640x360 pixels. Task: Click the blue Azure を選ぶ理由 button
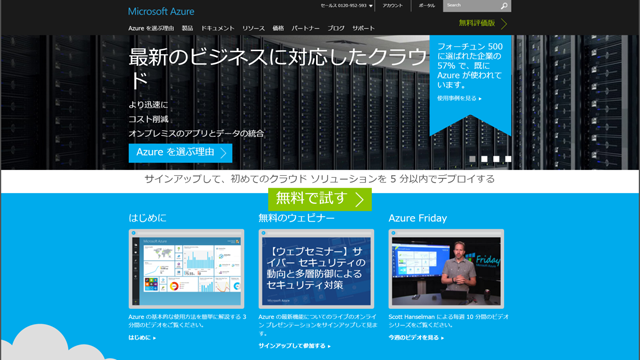[x=180, y=153]
